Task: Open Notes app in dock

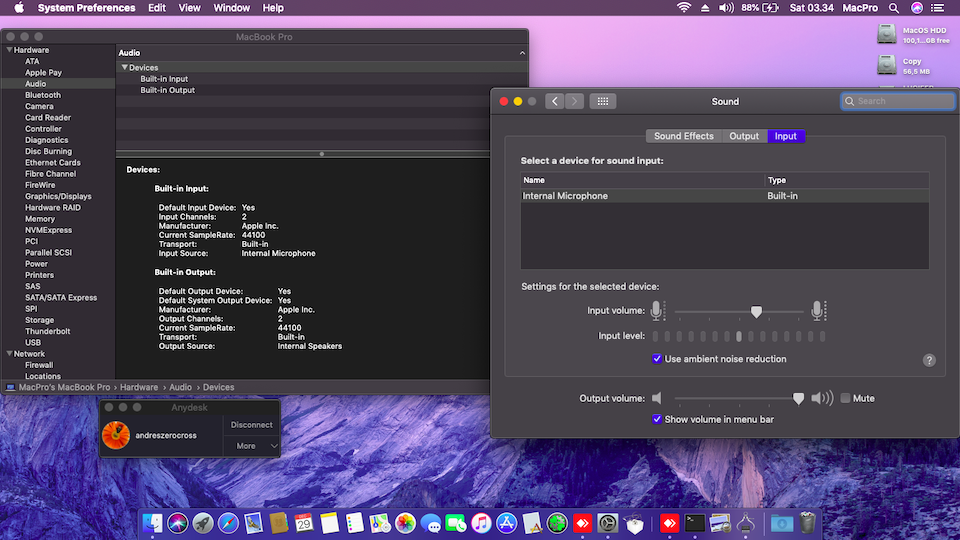Action: point(329,523)
